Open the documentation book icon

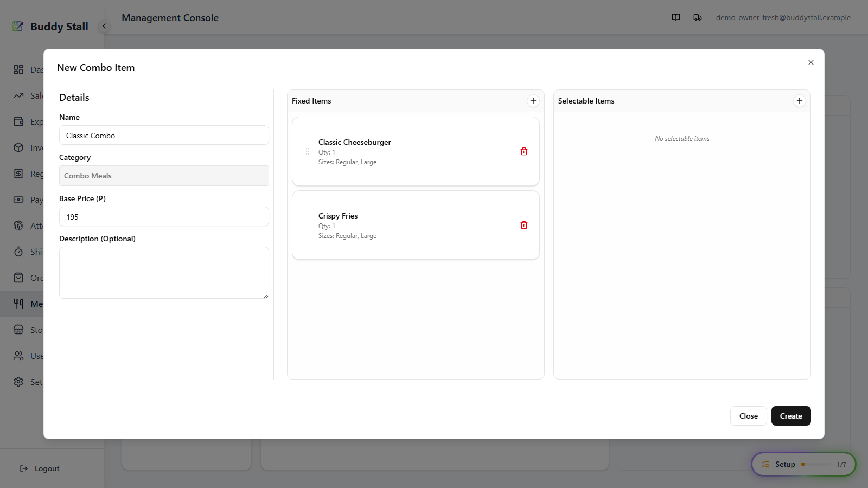tap(676, 17)
